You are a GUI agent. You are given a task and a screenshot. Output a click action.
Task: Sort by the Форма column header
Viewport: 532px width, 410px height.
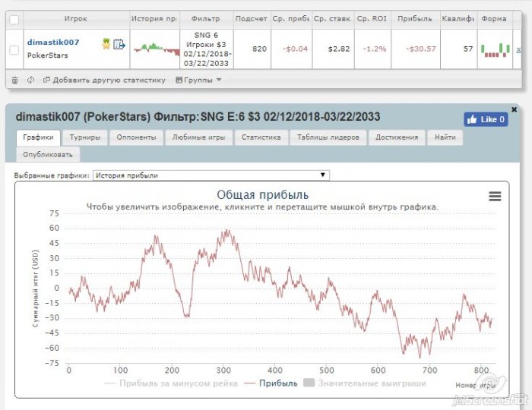point(494,19)
